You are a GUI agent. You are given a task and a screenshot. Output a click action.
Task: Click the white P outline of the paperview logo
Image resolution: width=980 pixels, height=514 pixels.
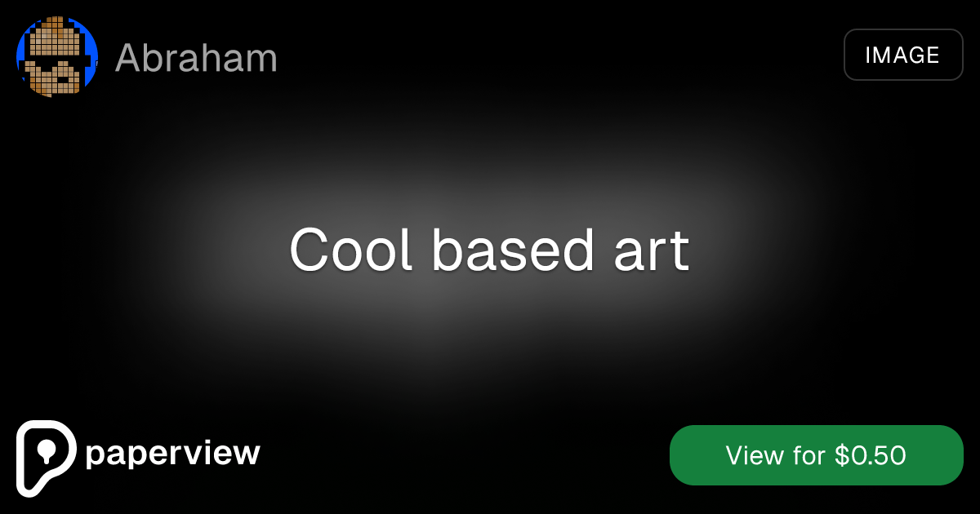[24, 473]
